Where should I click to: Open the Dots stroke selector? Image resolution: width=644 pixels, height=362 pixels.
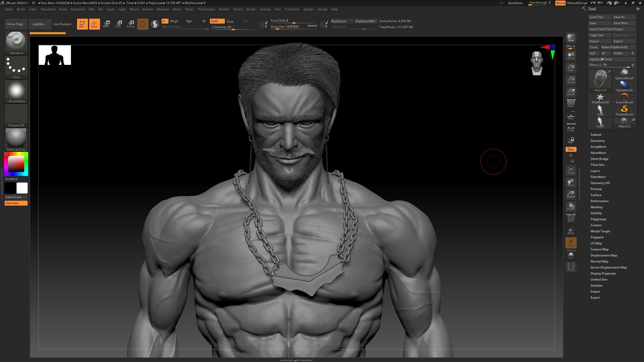tap(16, 67)
